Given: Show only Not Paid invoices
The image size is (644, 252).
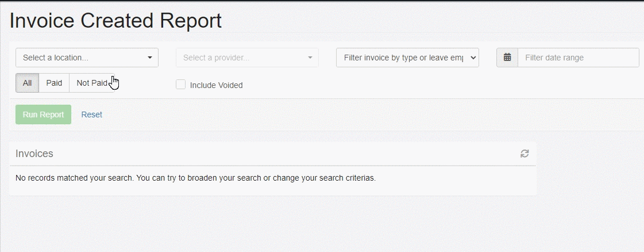Looking at the screenshot, I should [x=91, y=83].
